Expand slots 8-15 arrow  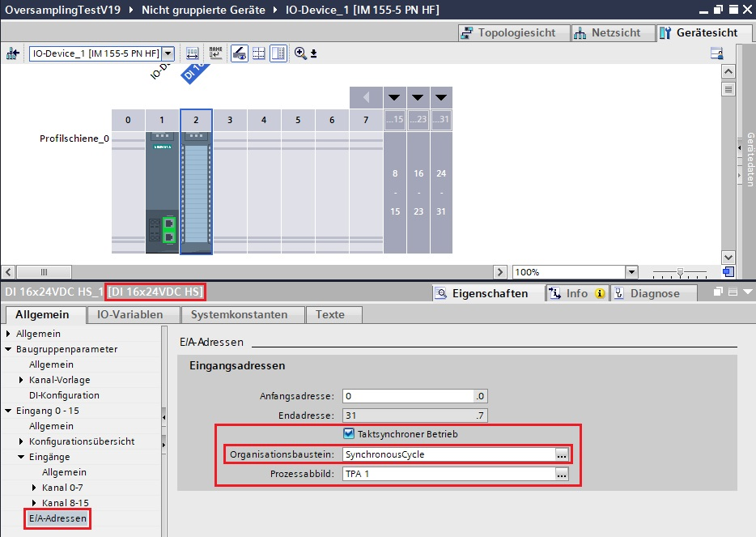pos(394,97)
